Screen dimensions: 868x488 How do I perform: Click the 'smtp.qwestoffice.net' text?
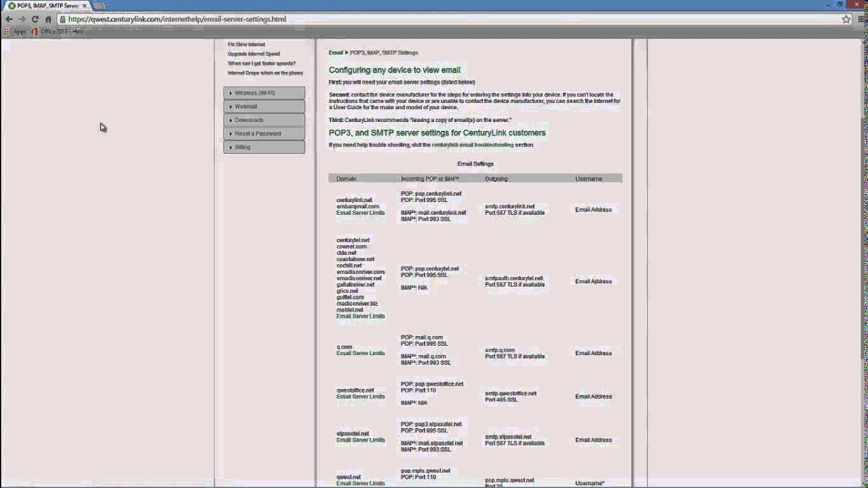pos(511,394)
